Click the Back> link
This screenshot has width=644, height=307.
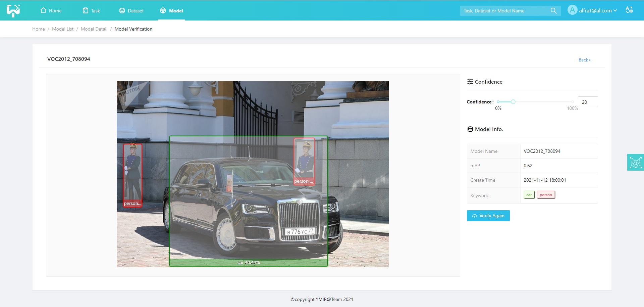point(585,60)
